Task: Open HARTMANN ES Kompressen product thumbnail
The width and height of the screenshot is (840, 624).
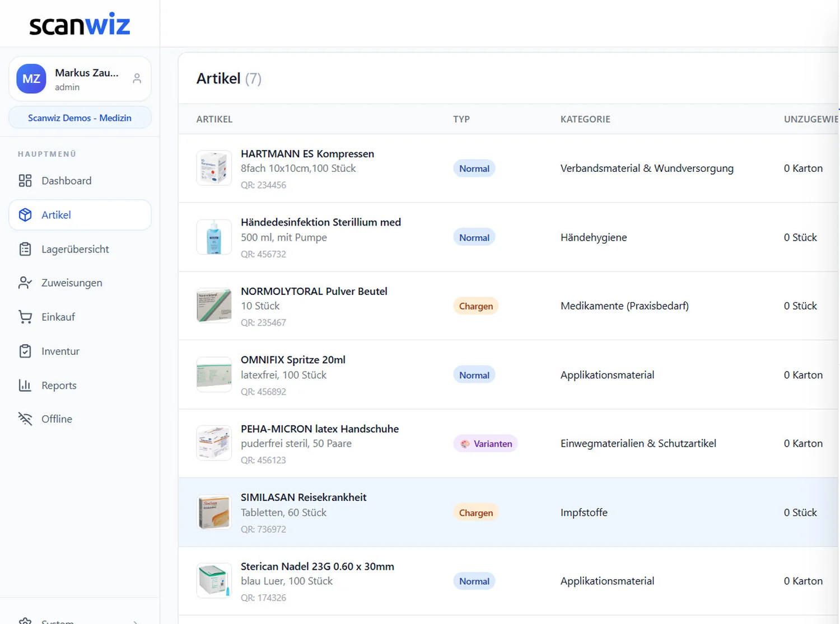Action: 214,168
